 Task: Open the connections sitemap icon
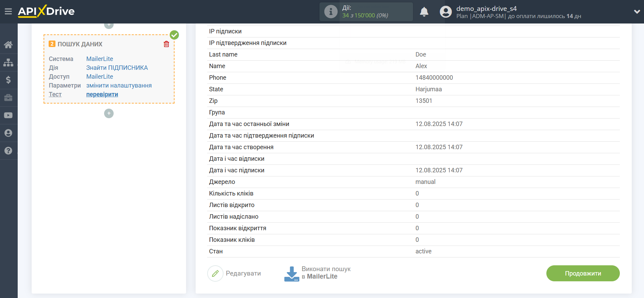pos(9,62)
